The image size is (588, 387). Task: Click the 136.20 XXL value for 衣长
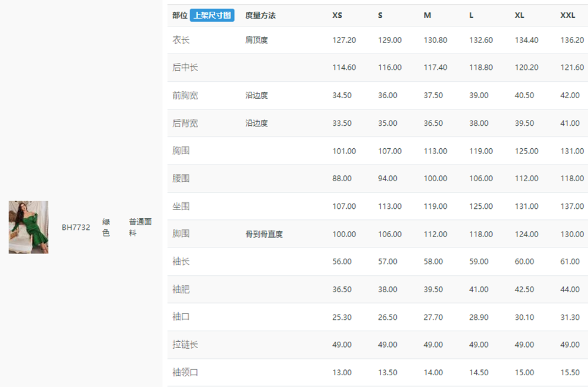point(572,40)
